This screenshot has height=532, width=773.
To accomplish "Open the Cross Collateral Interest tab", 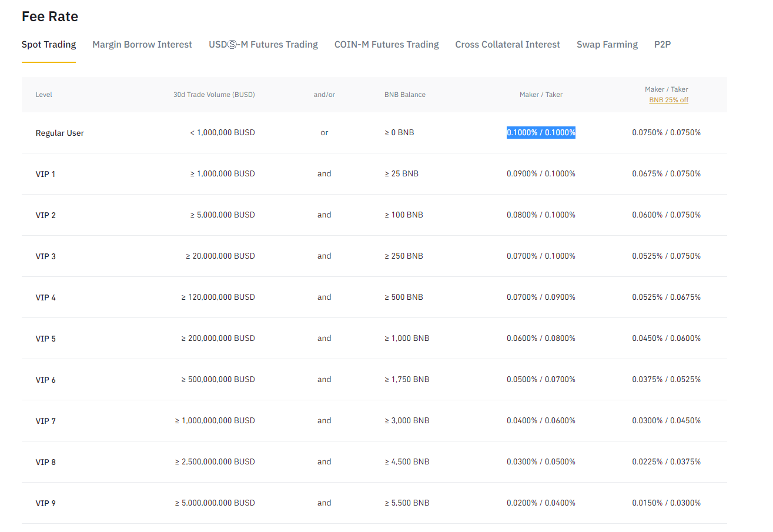I will 508,45.
